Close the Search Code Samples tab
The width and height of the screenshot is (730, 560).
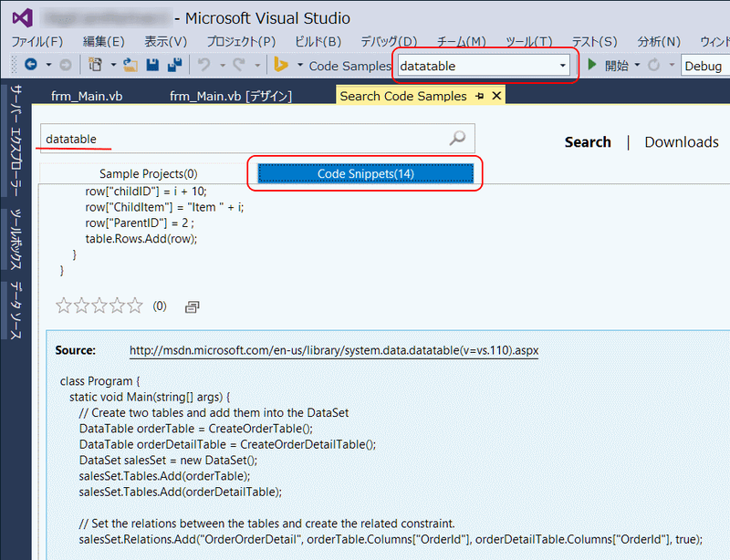pyautogui.click(x=496, y=96)
